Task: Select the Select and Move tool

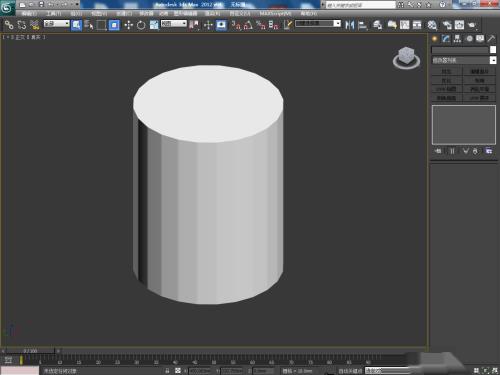Action: click(x=128, y=25)
